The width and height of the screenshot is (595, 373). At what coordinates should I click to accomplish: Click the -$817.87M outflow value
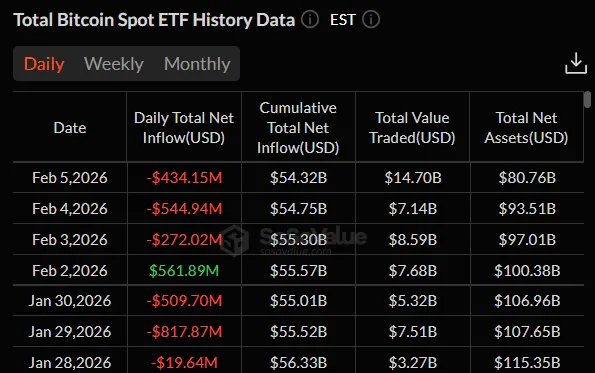[x=184, y=332]
